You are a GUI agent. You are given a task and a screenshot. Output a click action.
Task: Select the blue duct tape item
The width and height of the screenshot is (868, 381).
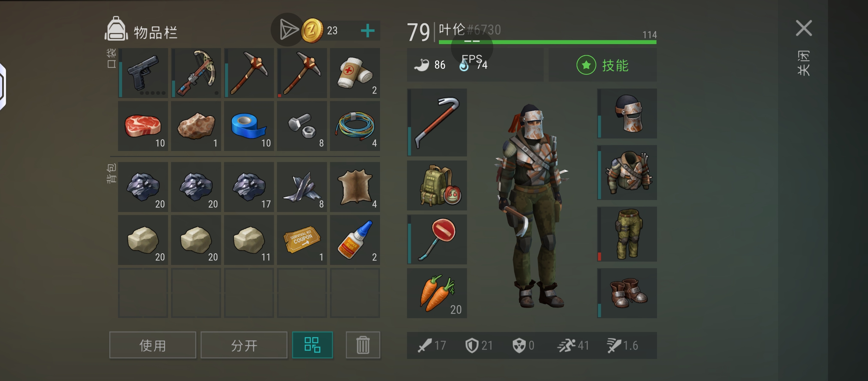click(249, 126)
